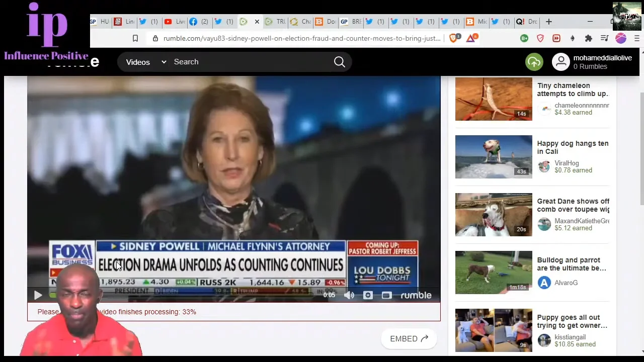Viewport: 644px width, 362px height.
Task: Switch to the YouTube Live tab
Action: (174, 22)
